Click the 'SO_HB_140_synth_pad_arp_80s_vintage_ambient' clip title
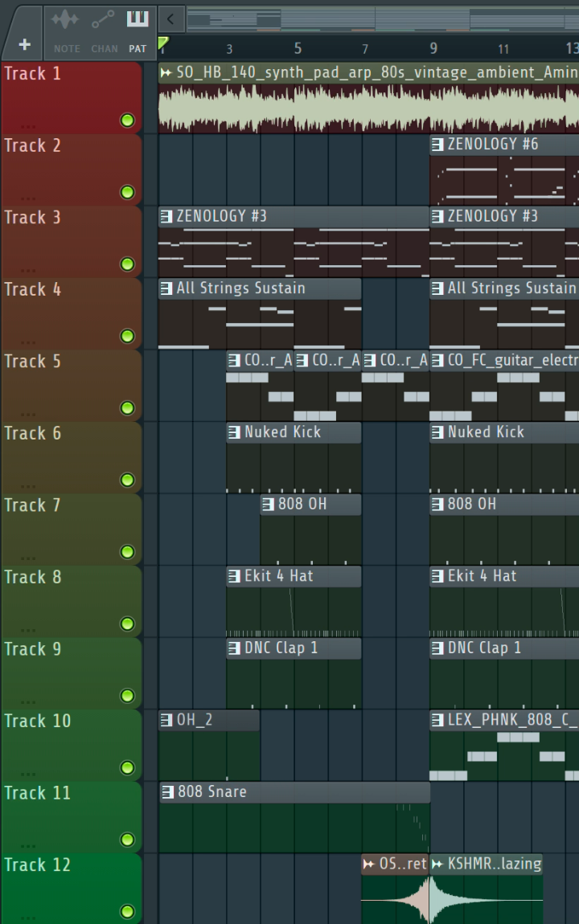 [377, 72]
